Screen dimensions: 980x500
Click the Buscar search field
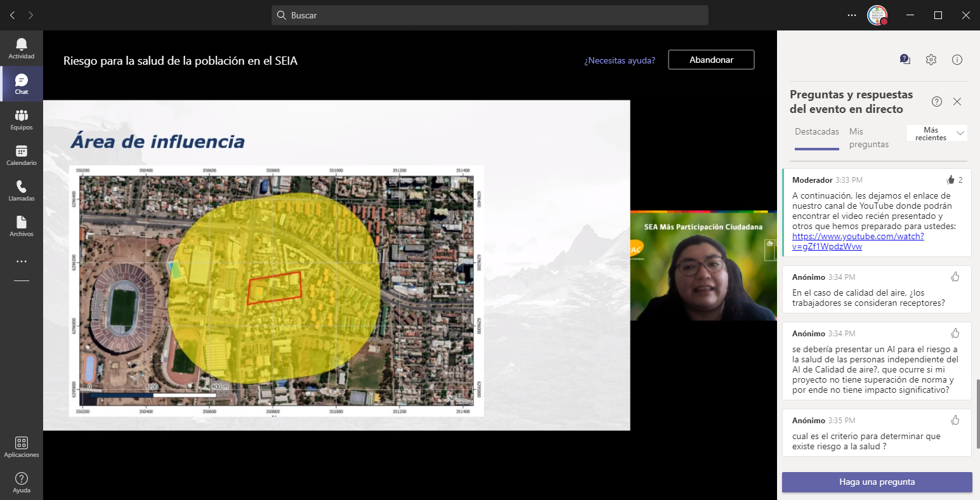[x=490, y=15]
